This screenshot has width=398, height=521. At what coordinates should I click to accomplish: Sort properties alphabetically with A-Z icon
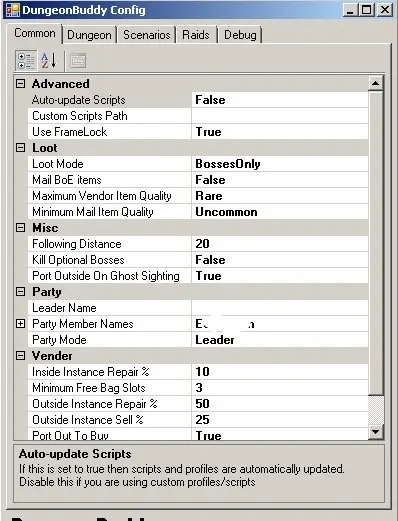[49, 60]
